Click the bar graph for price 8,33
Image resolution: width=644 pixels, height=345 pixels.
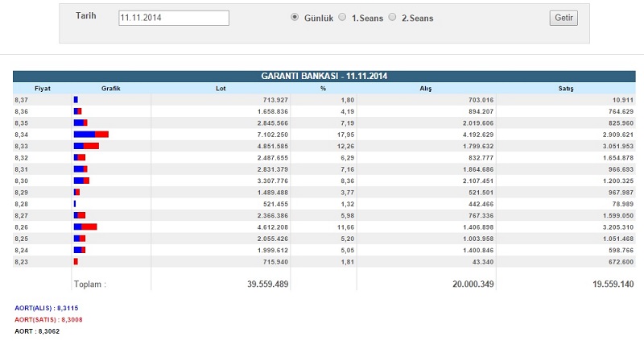86,146
